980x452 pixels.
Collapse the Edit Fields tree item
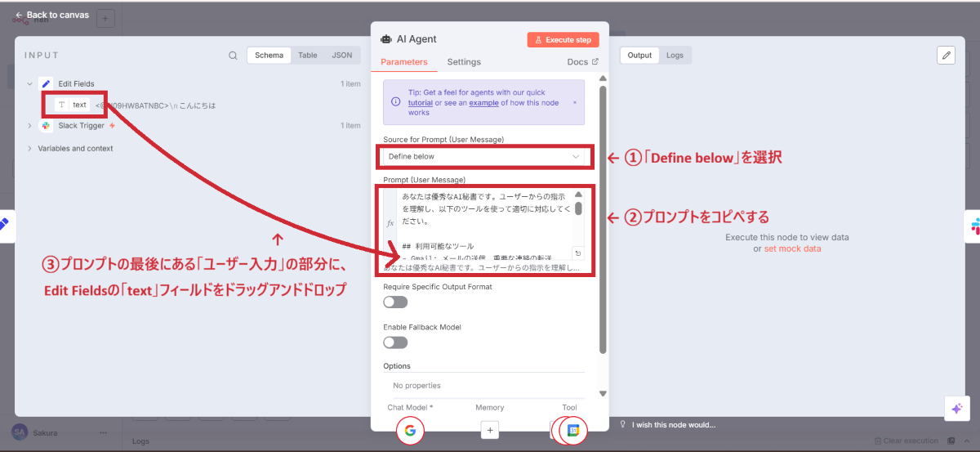[x=30, y=83]
